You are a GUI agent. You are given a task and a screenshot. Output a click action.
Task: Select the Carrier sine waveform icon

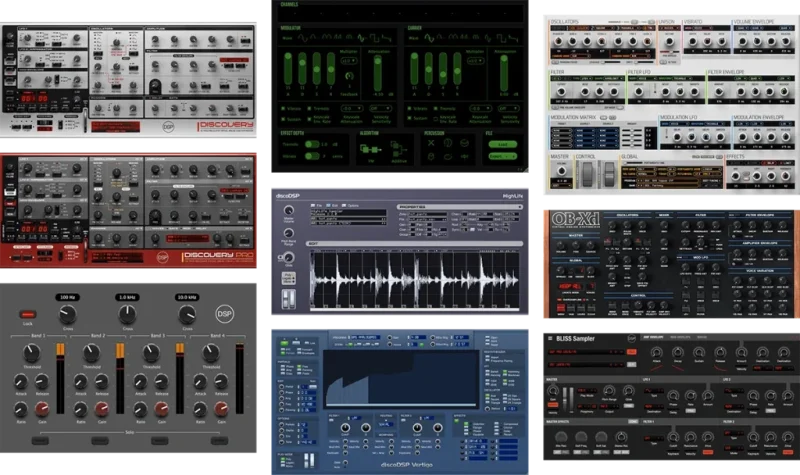[429, 38]
